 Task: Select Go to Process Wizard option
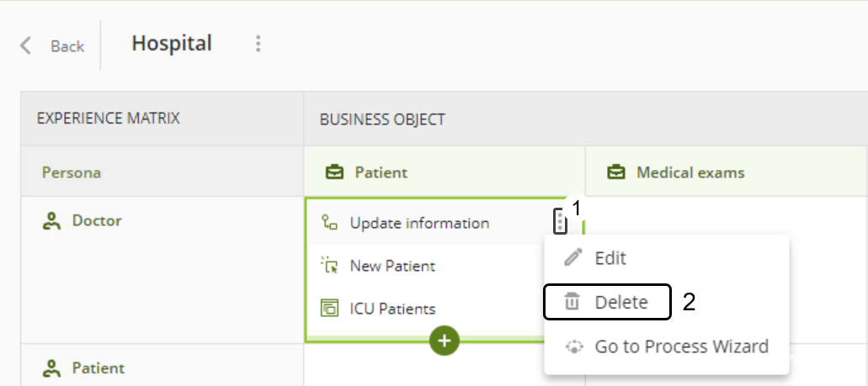[x=681, y=346]
